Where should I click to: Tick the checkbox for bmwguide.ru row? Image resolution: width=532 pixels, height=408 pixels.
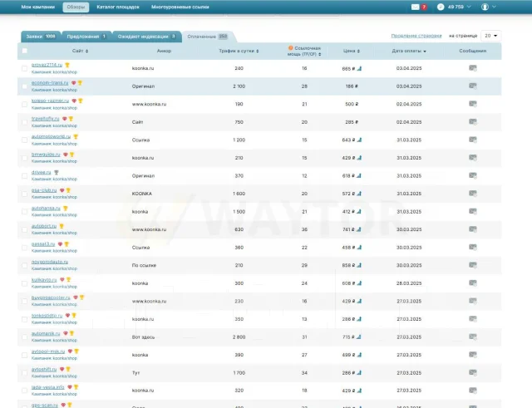tap(24, 158)
